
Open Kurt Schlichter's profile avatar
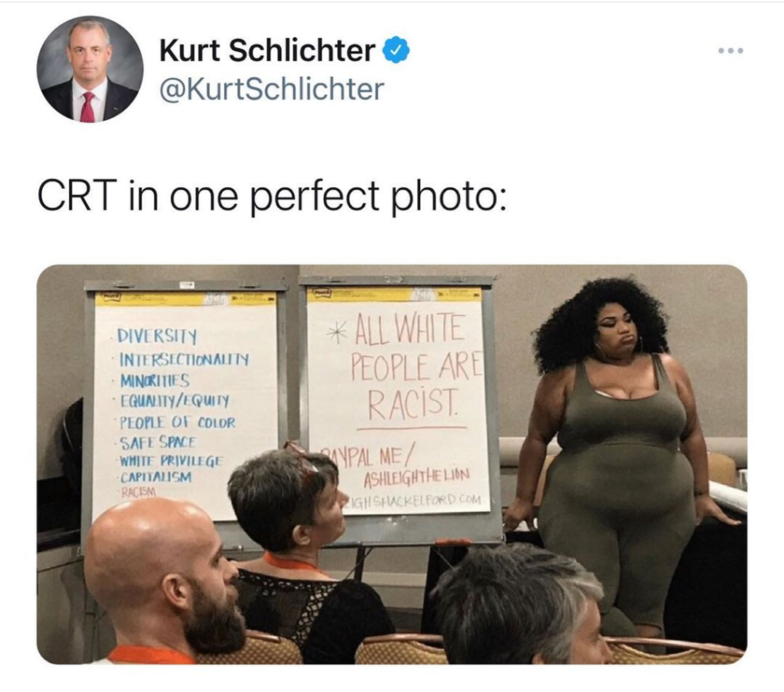(x=90, y=69)
